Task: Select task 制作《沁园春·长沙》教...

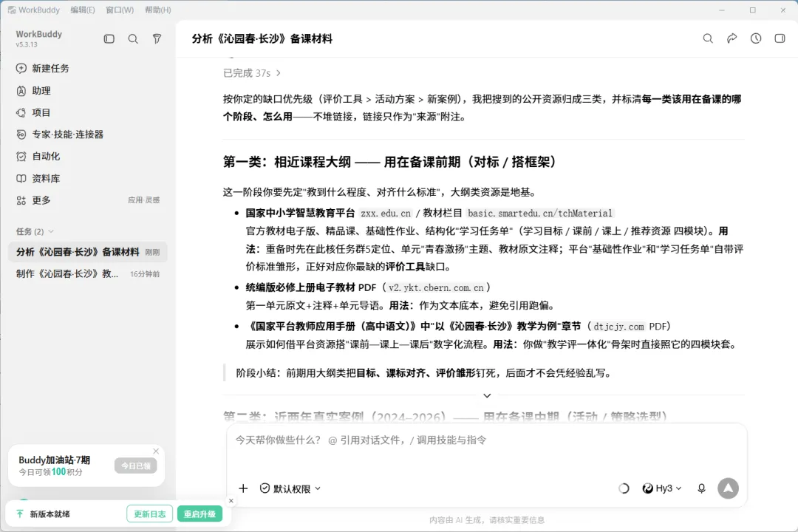Action: point(87,274)
